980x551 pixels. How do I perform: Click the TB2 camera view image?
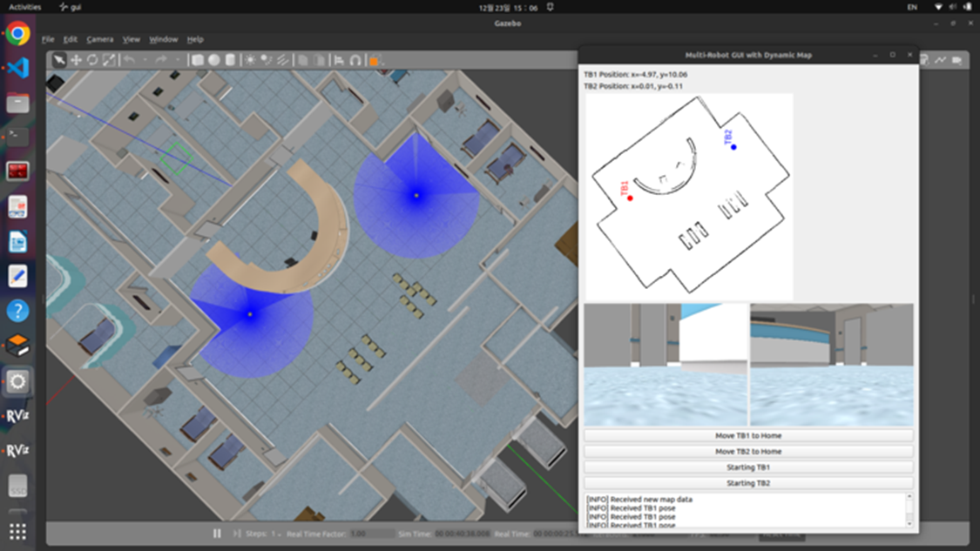(x=832, y=365)
